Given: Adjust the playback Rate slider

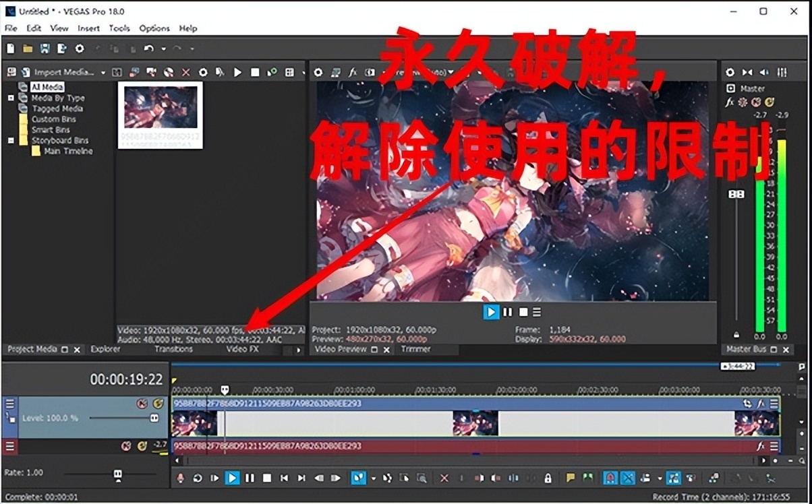Looking at the screenshot, I should coord(117,474).
